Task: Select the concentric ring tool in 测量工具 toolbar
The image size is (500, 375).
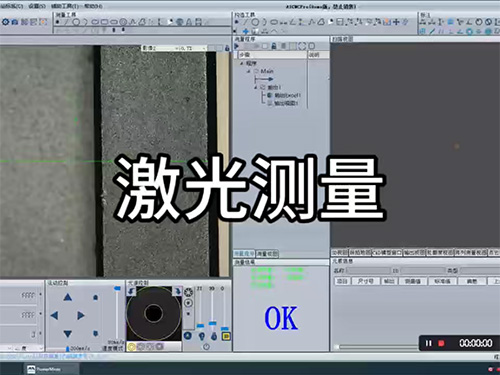Action: click(x=123, y=22)
